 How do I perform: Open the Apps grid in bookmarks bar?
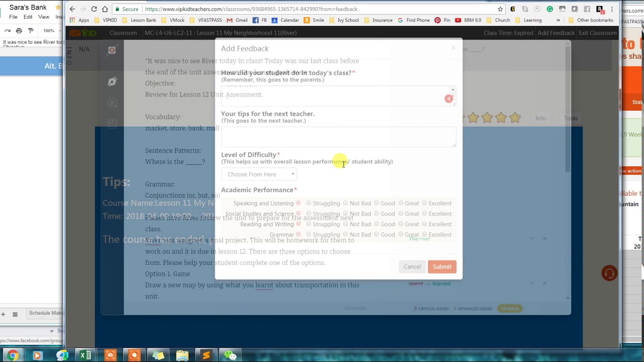[x=79, y=20]
